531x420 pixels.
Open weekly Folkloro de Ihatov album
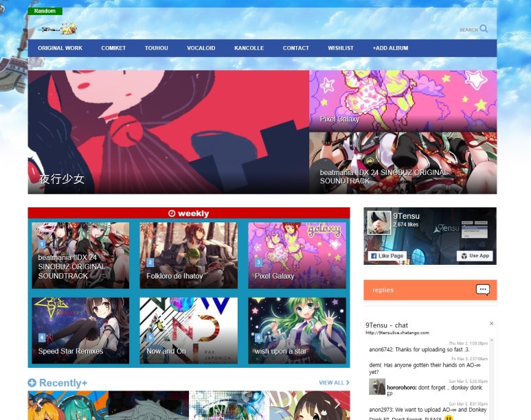coord(189,255)
